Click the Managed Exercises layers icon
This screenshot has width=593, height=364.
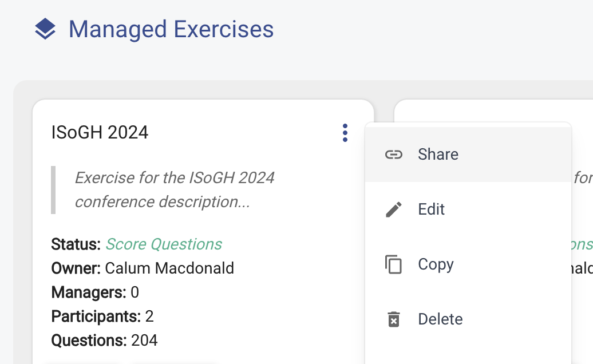(45, 29)
